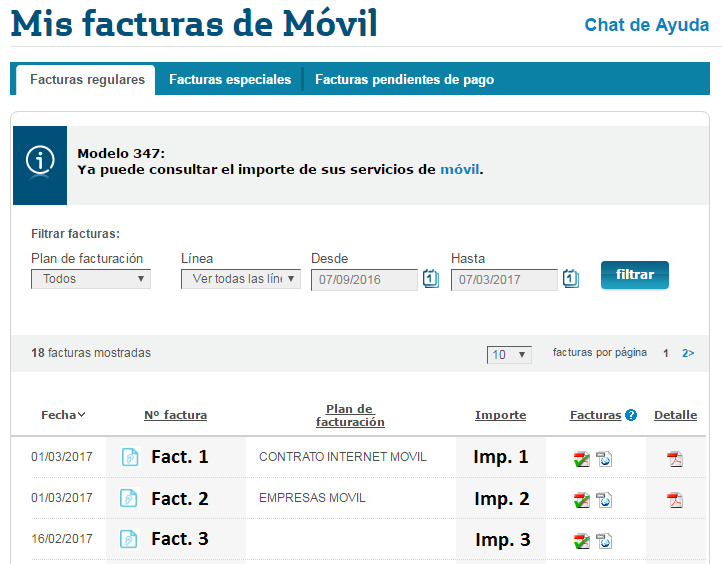Click the Desde calendar icon
722x564 pixels.
click(430, 278)
